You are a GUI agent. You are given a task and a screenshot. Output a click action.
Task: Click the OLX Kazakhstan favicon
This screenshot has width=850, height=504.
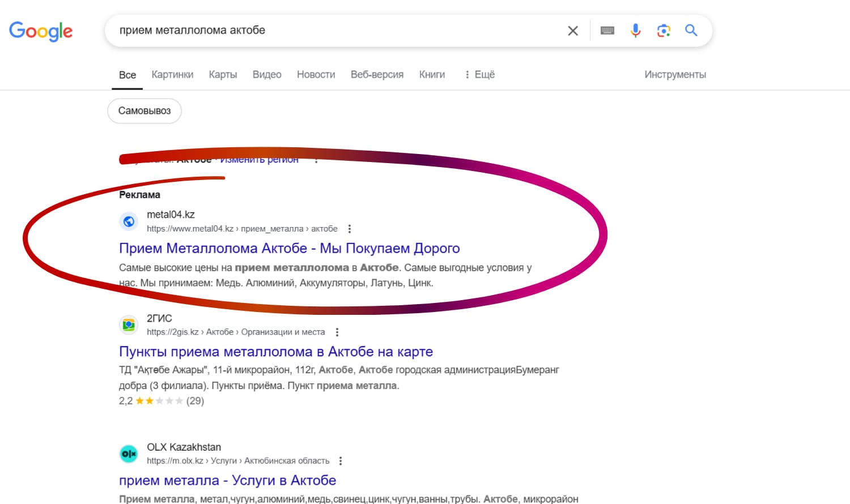pos(129,454)
